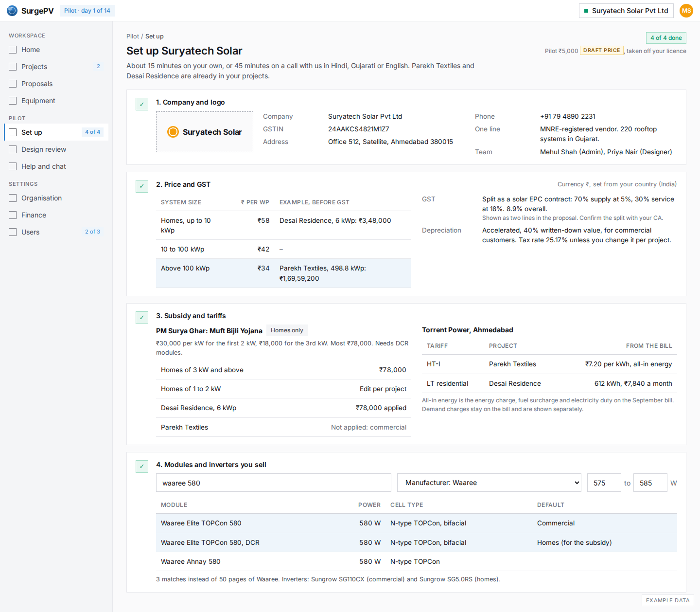The width and height of the screenshot is (700, 612).
Task: Click the Home sidebar icon box
Action: click(x=13, y=50)
